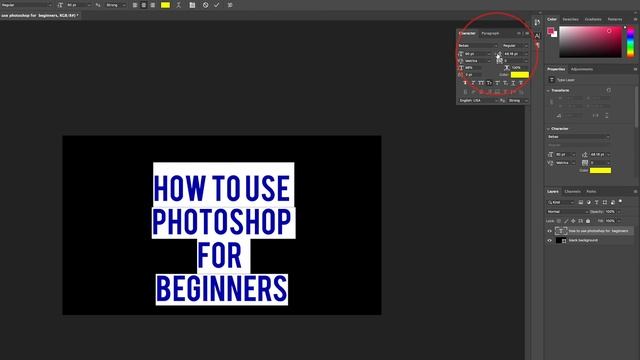
Task: Click the rainbow hue slider
Action: coord(631,42)
